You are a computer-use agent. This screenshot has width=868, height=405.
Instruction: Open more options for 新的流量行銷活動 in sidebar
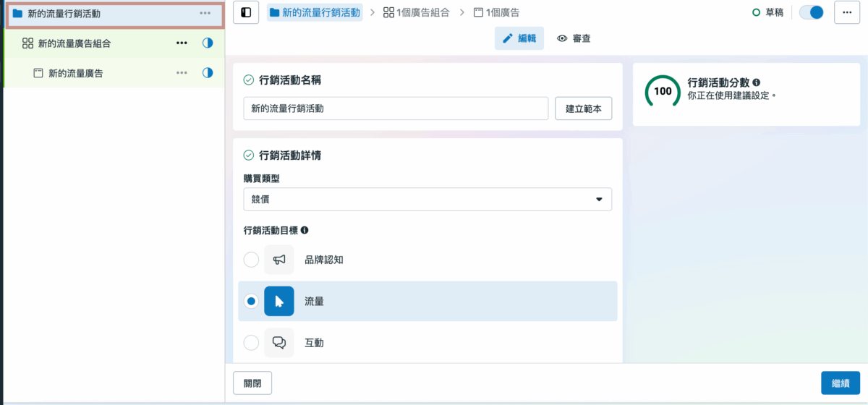[x=205, y=13]
